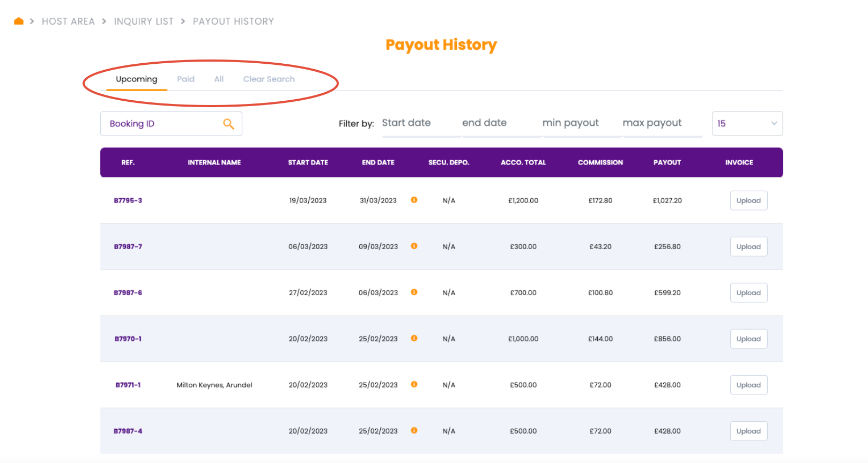Screen dimensions: 868x463
Task: Click info icon in the B7971-1 row
Action: tap(414, 384)
